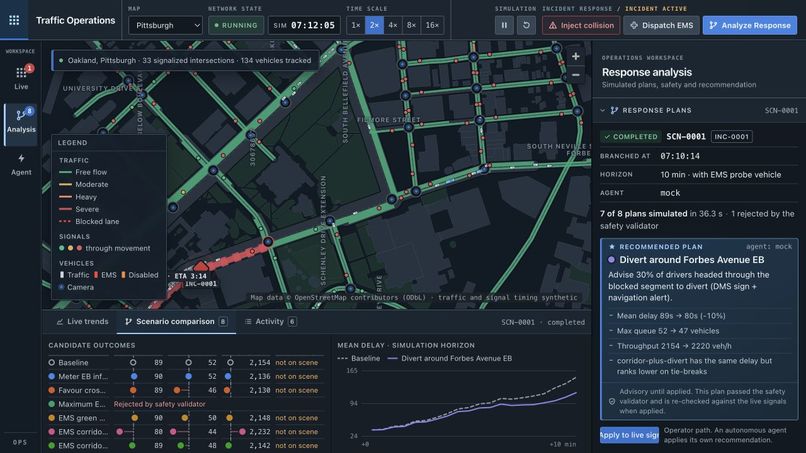Open the app launcher grid icon
806x453 pixels.
point(14,20)
